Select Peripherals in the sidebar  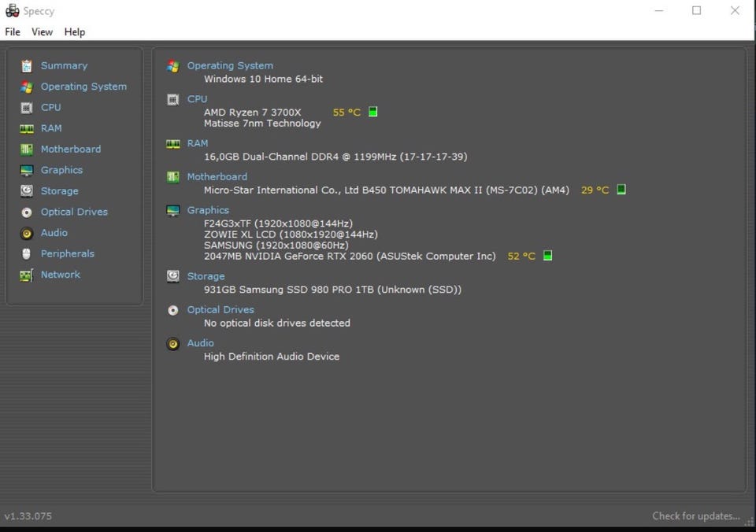pos(68,254)
